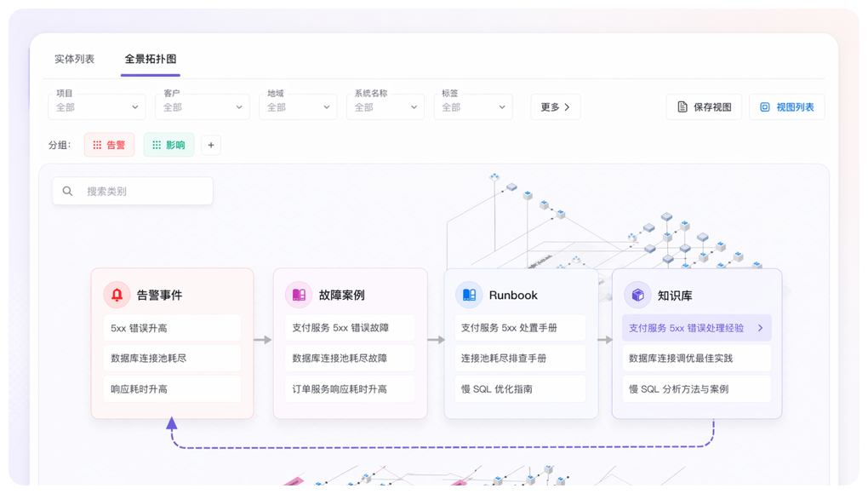Viewport: 868px width, 494px height.
Task: Click the red bell icon of 告警事件
Action: [117, 295]
